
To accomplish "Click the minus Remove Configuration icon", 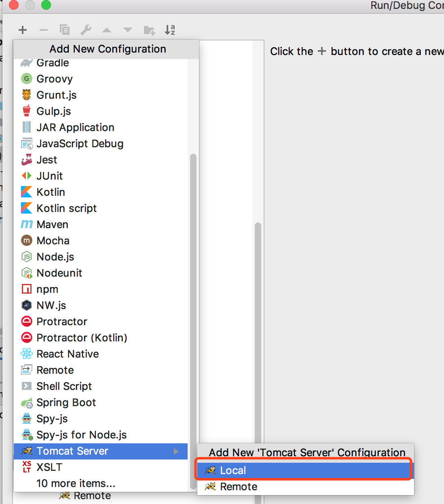I will (x=44, y=30).
